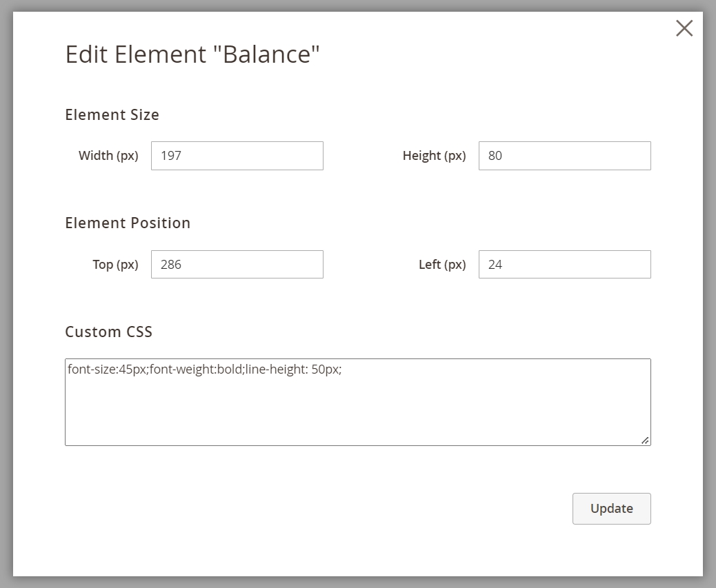The image size is (716, 588).
Task: Click the "Left (px)" label
Action: point(442,265)
